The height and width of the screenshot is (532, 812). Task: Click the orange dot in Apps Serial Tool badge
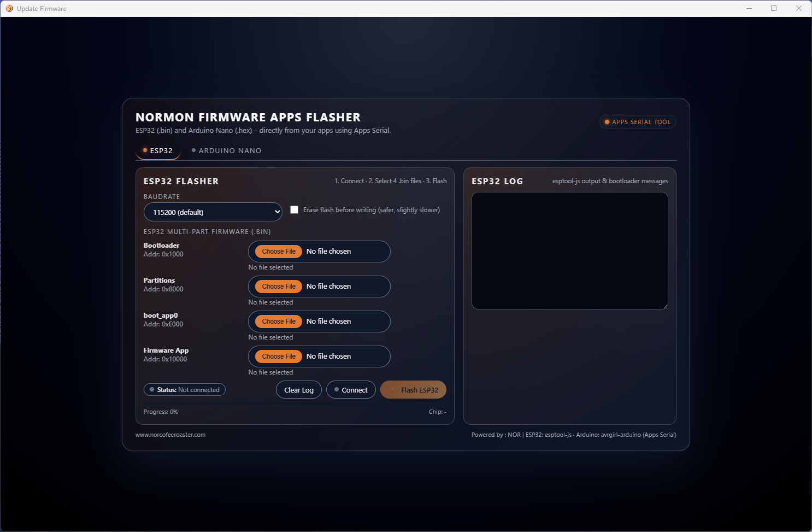[x=607, y=122]
